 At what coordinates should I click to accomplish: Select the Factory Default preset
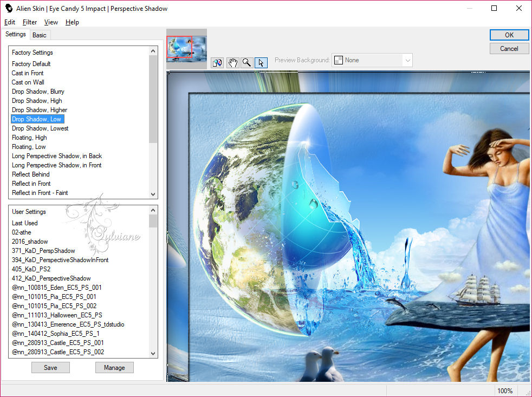coord(31,64)
